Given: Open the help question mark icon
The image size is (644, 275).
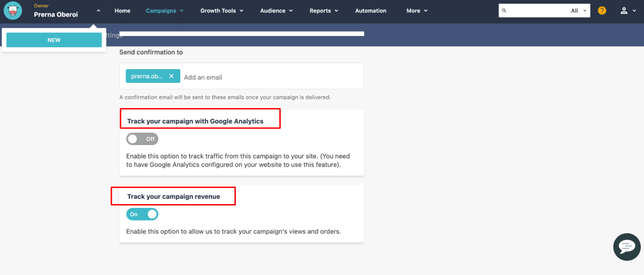Looking at the screenshot, I should point(602,11).
